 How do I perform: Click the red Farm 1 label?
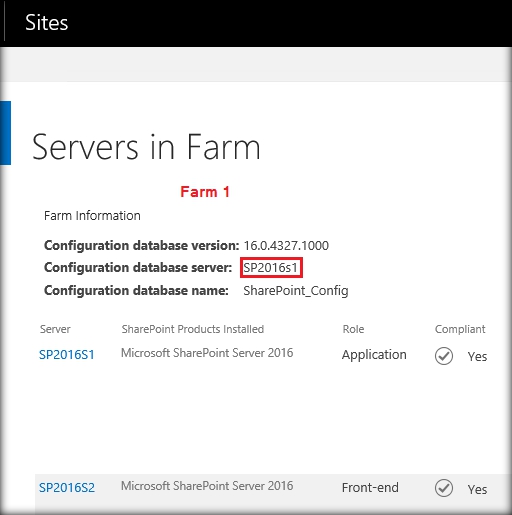[x=205, y=192]
